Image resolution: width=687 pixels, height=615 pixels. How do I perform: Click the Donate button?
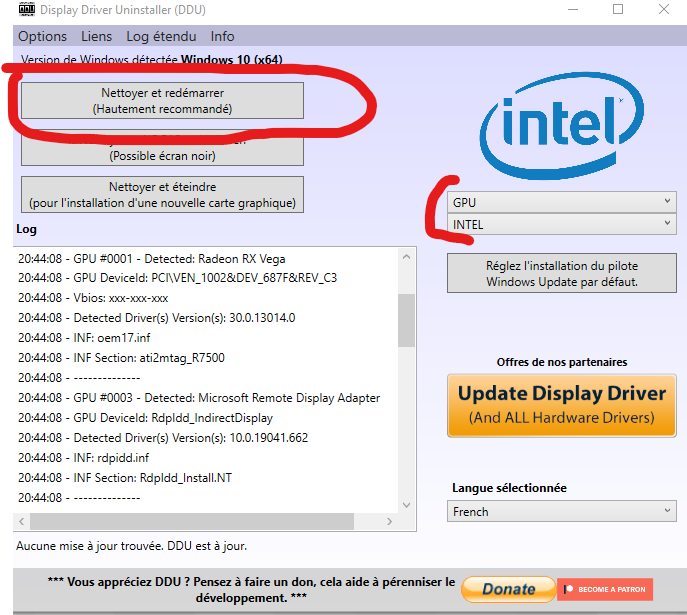[x=508, y=589]
